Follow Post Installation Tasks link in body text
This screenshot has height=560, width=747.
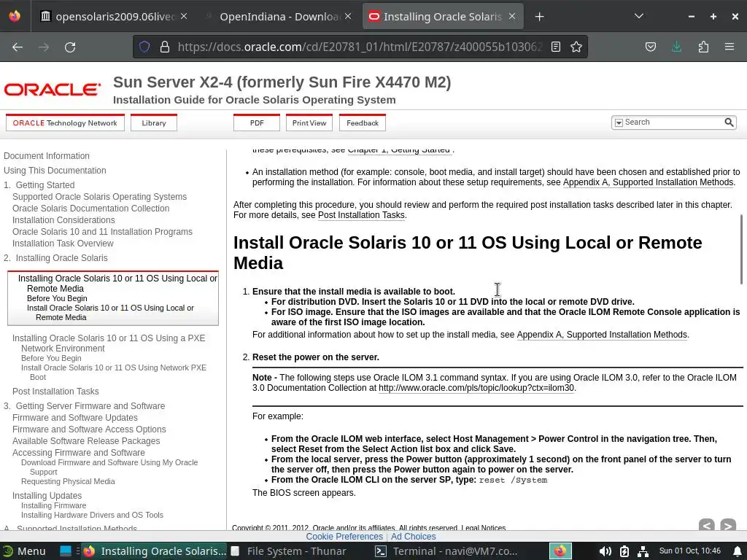click(x=361, y=215)
